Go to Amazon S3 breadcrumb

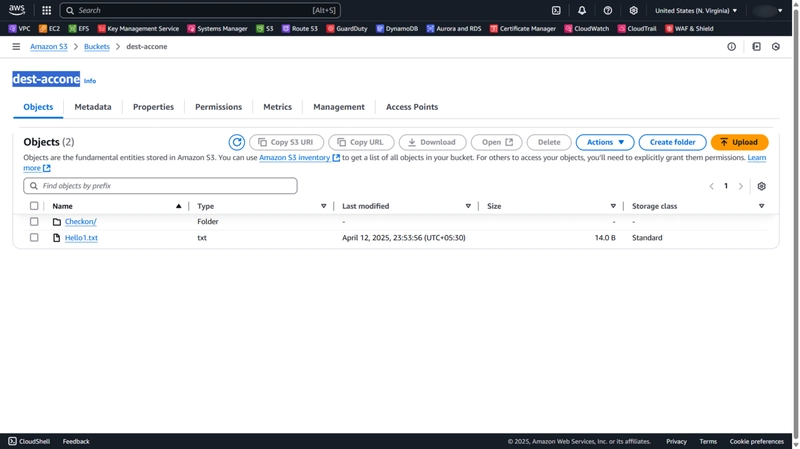[48, 46]
